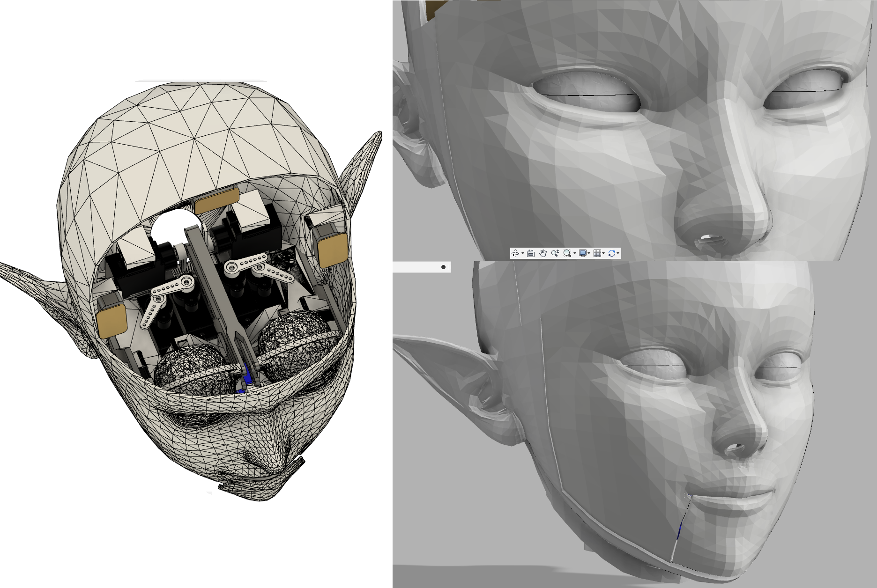Collapse the panel with the minus button
The width and height of the screenshot is (877, 588).
click(443, 267)
